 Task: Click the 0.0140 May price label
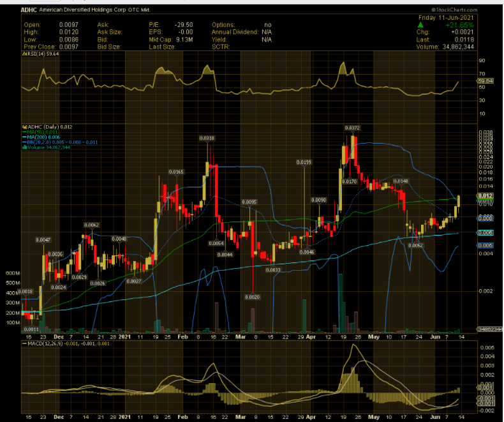(x=401, y=181)
